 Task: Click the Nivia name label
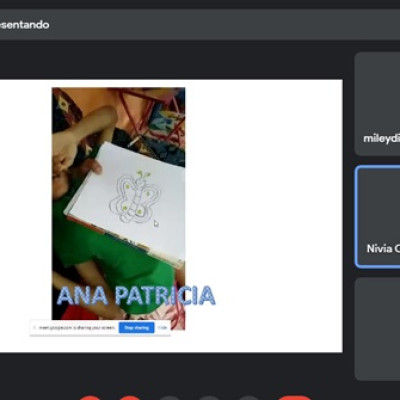(383, 248)
